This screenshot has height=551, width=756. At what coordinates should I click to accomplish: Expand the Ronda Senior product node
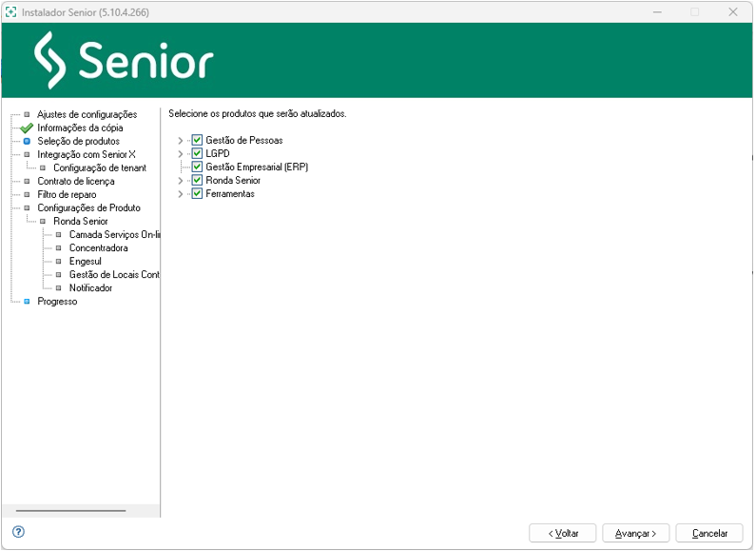pyautogui.click(x=181, y=181)
